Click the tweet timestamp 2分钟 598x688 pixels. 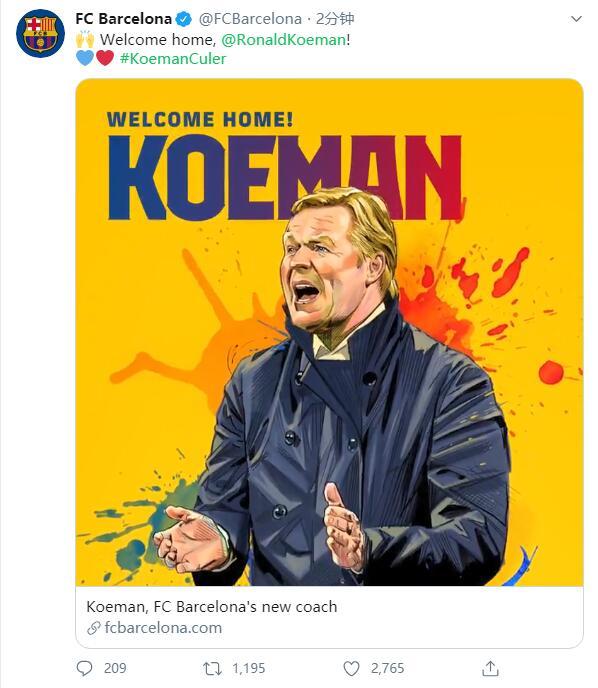[335, 19]
